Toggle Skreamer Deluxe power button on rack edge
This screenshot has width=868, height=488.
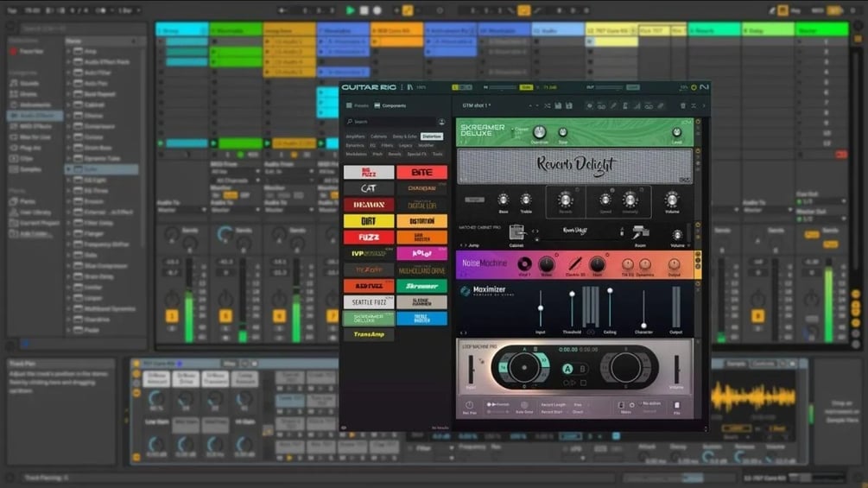click(698, 122)
